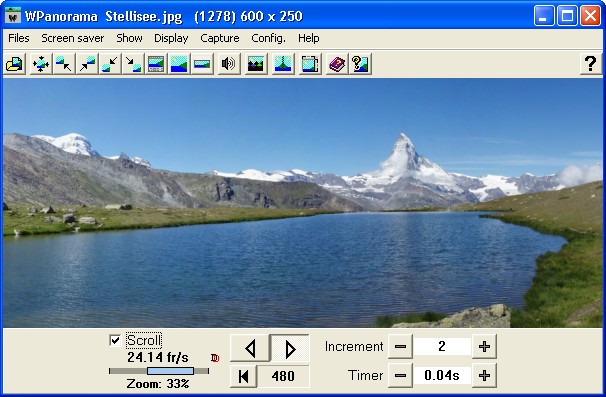
Task: Click the center window icon with four arrows
Action: pyautogui.click(x=41, y=64)
